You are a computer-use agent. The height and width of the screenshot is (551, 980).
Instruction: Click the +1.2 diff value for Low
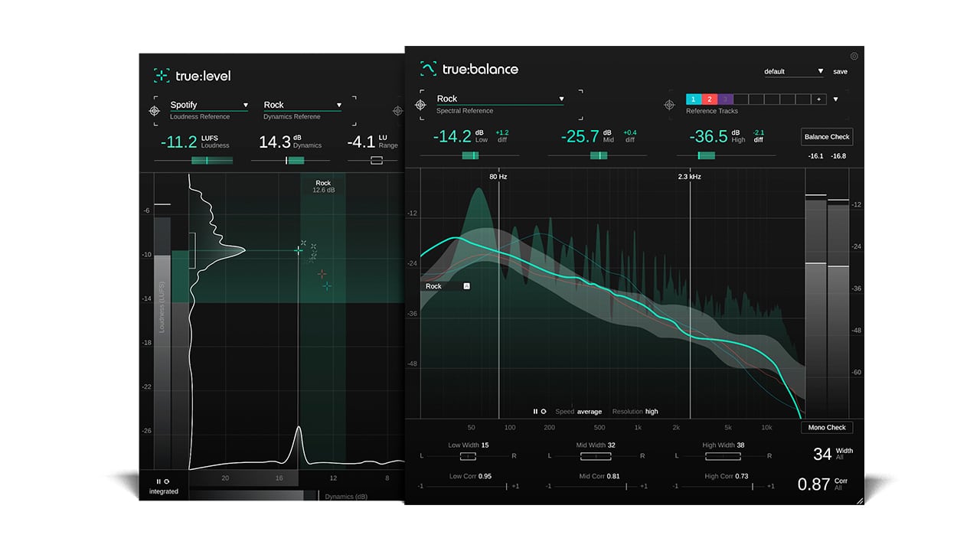coord(502,132)
